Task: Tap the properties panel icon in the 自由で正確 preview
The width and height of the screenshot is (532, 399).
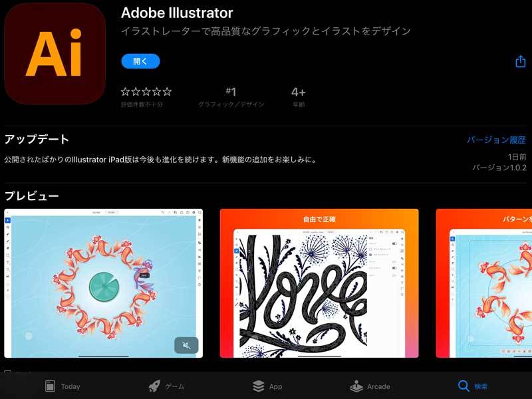Action: [403, 238]
